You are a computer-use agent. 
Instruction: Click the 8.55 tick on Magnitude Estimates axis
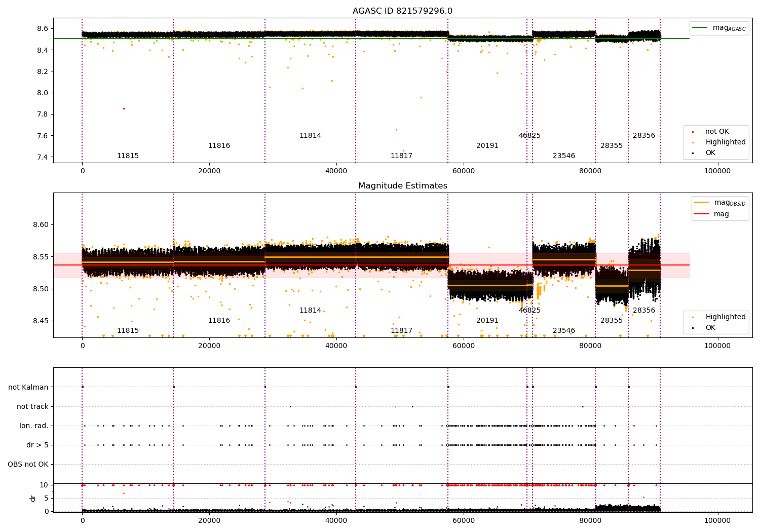pyautogui.click(x=41, y=257)
